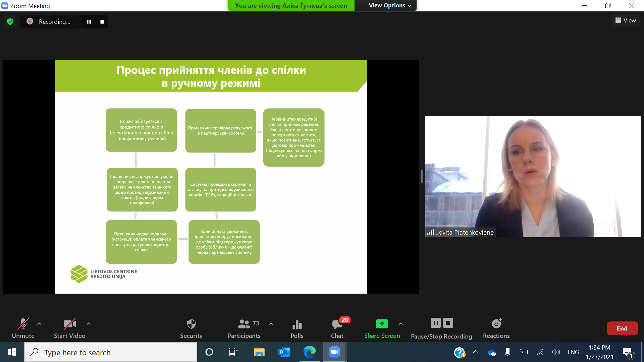Click the green Share Screen icon
The image size is (644, 362).
pos(382,324)
